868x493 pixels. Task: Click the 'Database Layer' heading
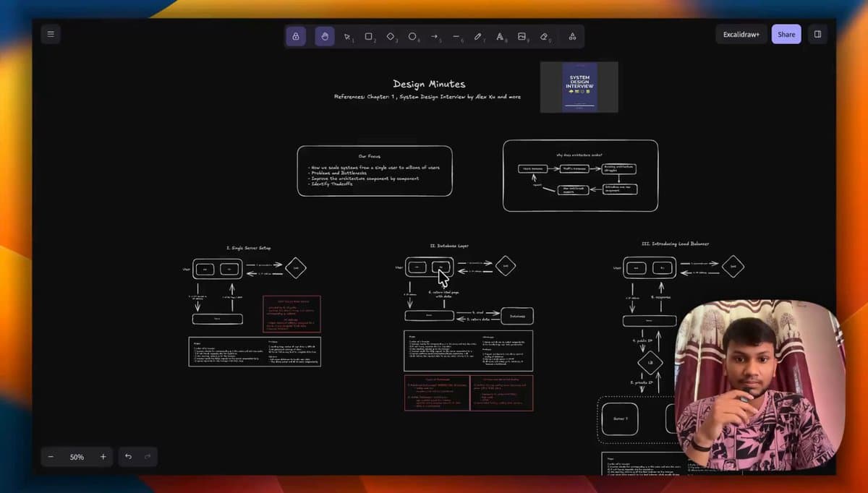tap(448, 246)
